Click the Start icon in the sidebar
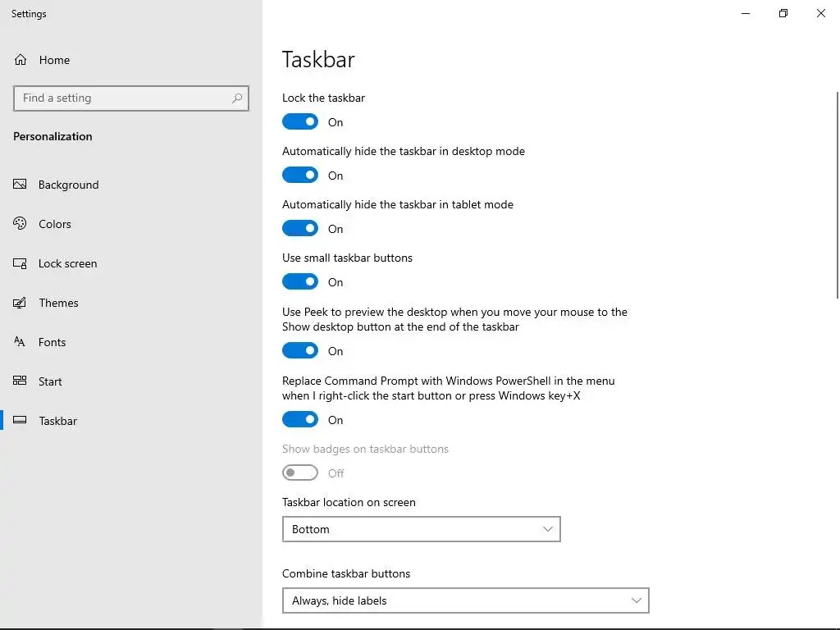Image resolution: width=840 pixels, height=630 pixels. [21, 381]
